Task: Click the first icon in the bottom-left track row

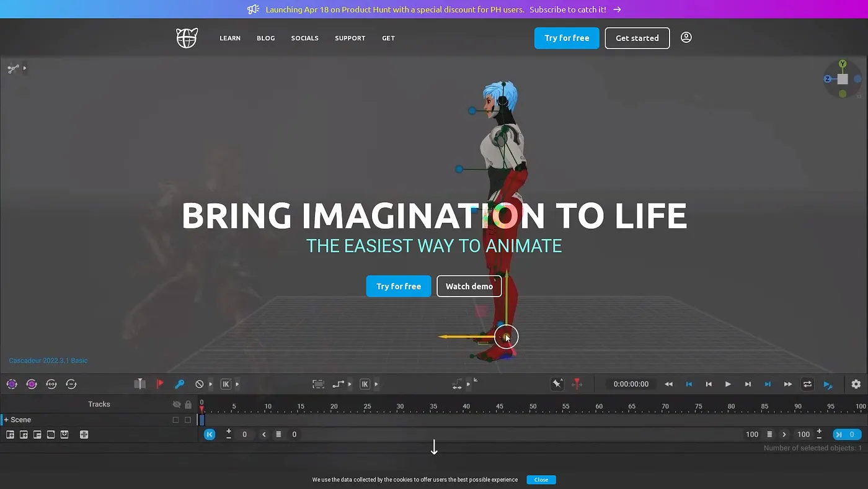Action: coord(10,434)
